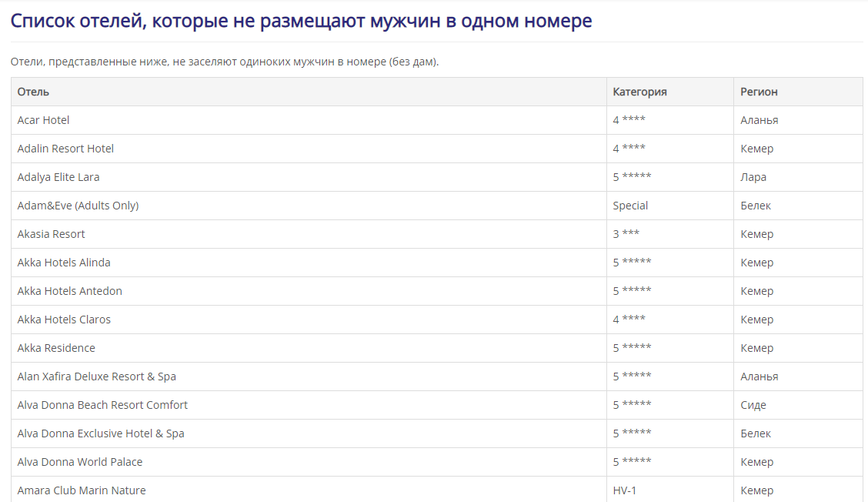Click 'Alva Donna Exclusive Hotel & Spa'
Viewport: 868px width, 502px height.
click(101, 433)
